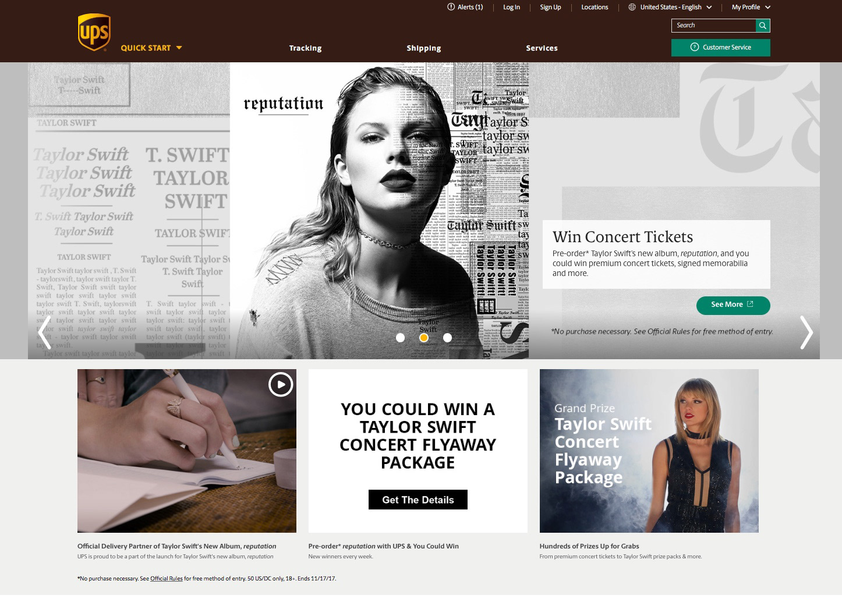Select the second carousel dot
This screenshot has height=616, width=842.
(424, 338)
